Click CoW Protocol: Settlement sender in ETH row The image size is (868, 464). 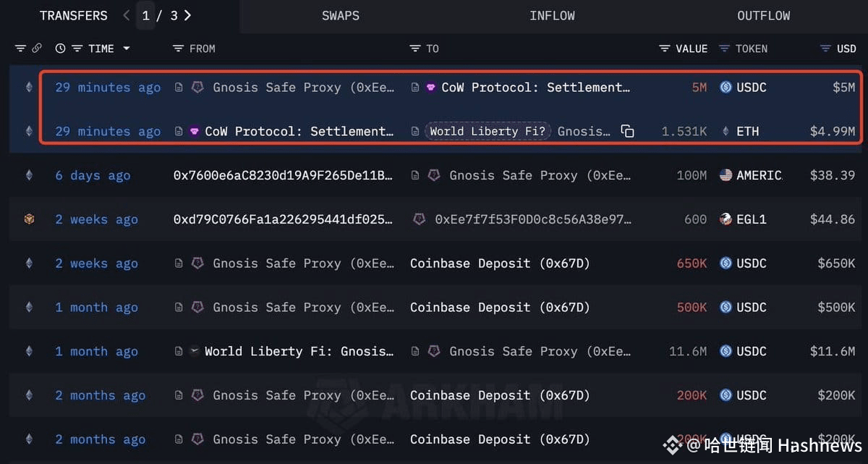point(299,132)
